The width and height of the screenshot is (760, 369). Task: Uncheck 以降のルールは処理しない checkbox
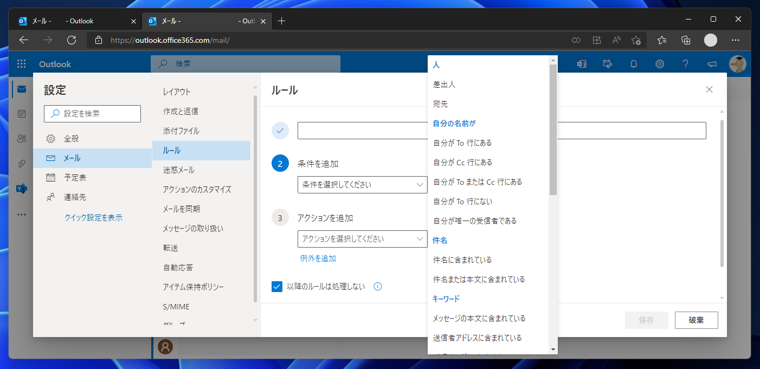277,287
